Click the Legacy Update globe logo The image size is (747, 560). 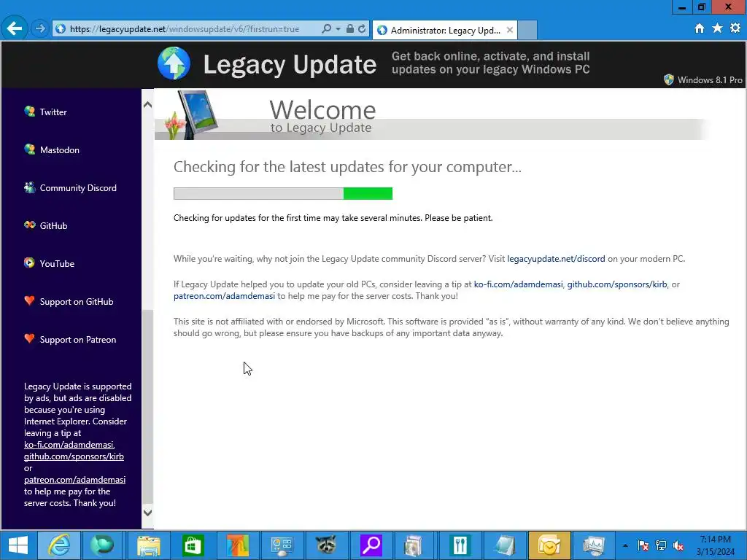174,63
